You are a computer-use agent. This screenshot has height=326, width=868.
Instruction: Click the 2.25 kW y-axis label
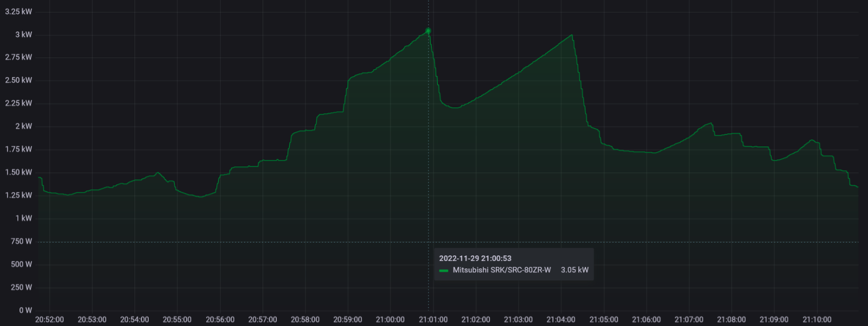pyautogui.click(x=18, y=103)
